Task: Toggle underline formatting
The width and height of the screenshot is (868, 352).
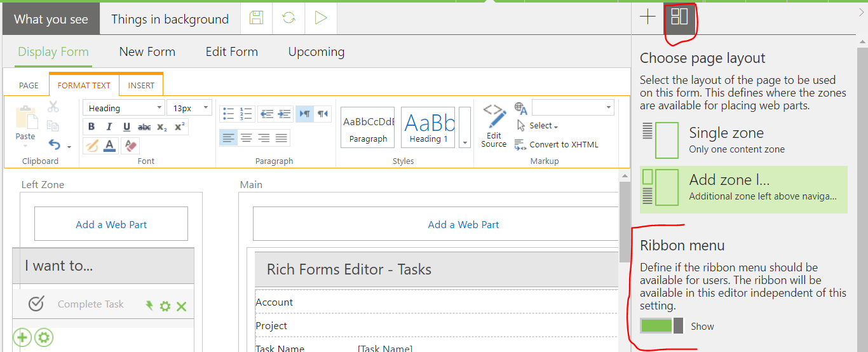Action: [x=126, y=127]
